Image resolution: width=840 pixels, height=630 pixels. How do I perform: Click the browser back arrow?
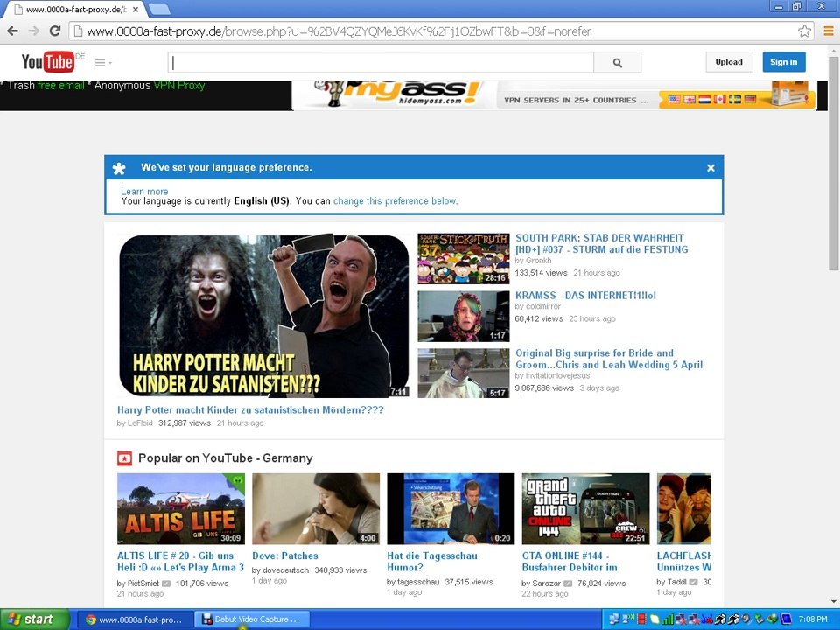tap(13, 31)
